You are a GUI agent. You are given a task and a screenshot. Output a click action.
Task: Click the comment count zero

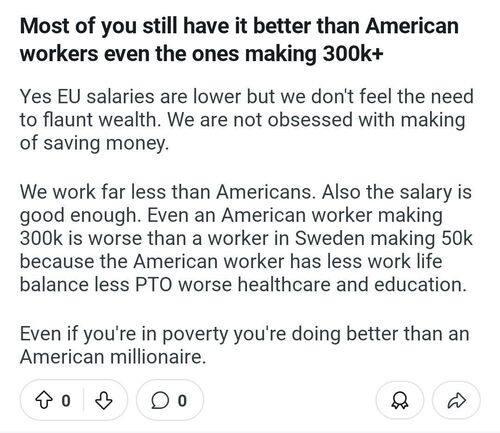pos(182,400)
